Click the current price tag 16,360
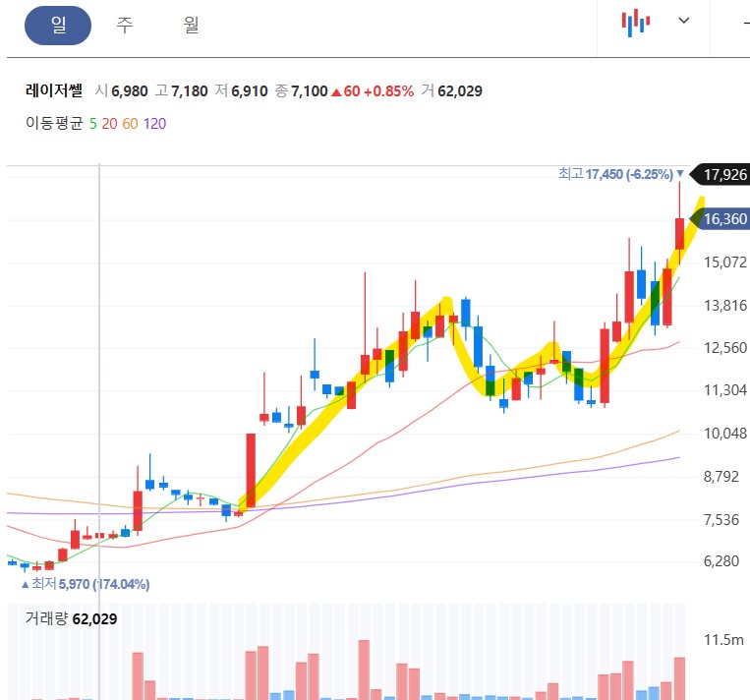 click(x=720, y=219)
